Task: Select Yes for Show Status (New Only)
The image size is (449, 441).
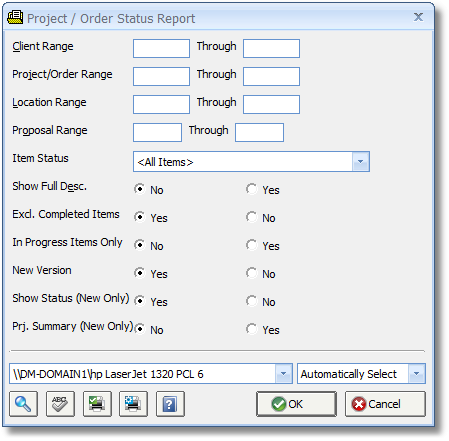Action: 140,301
